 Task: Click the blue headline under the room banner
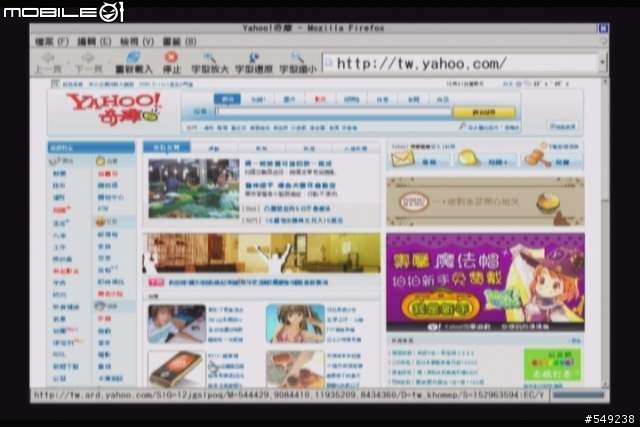click(248, 282)
